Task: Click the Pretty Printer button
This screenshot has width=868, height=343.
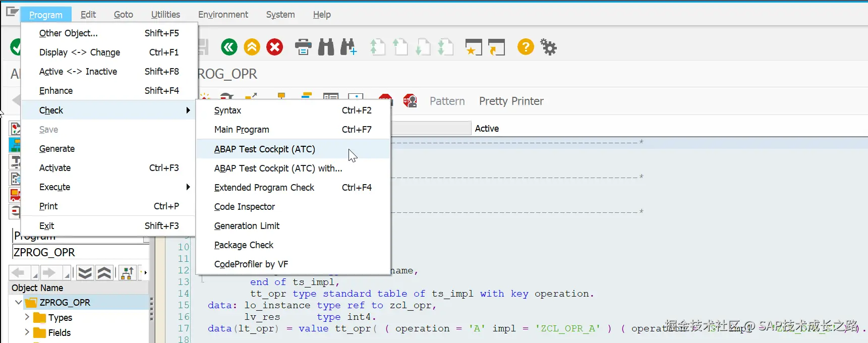Action: coord(511,101)
